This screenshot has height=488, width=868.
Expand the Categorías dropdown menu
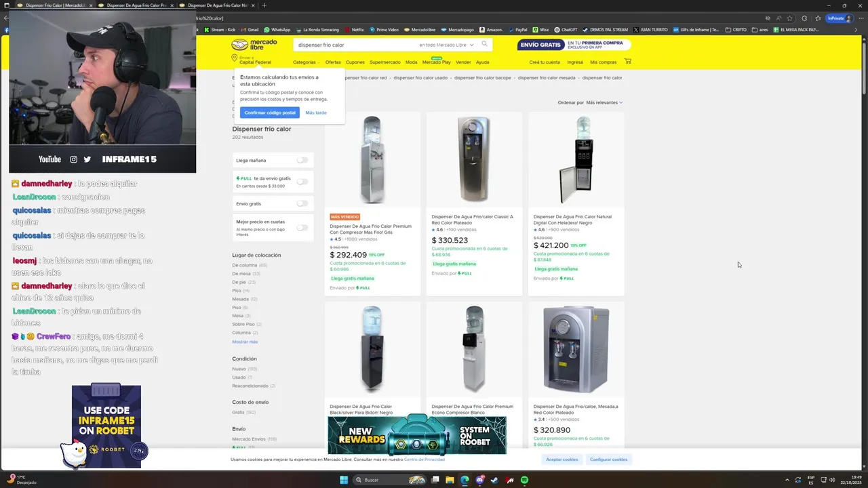click(306, 62)
